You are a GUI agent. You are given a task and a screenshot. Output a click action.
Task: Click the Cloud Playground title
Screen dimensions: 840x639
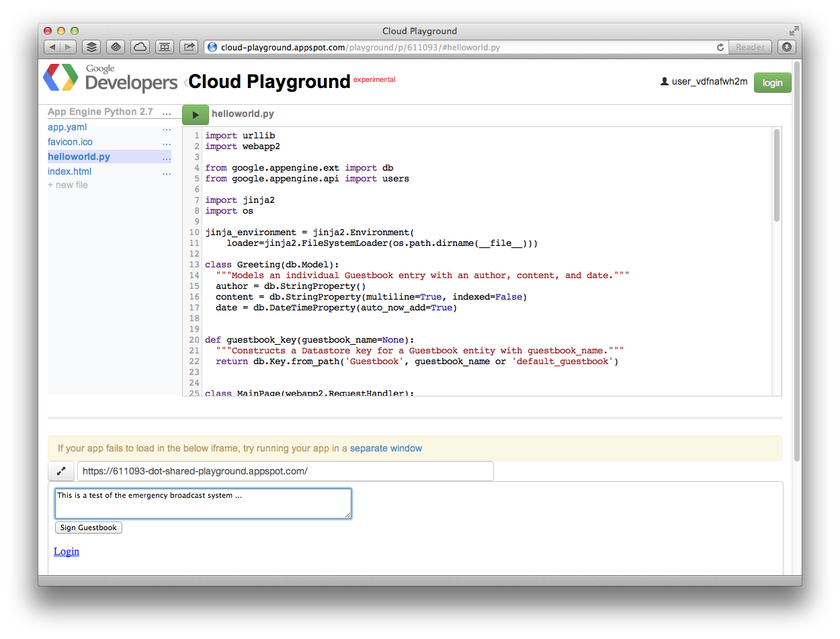tap(269, 81)
